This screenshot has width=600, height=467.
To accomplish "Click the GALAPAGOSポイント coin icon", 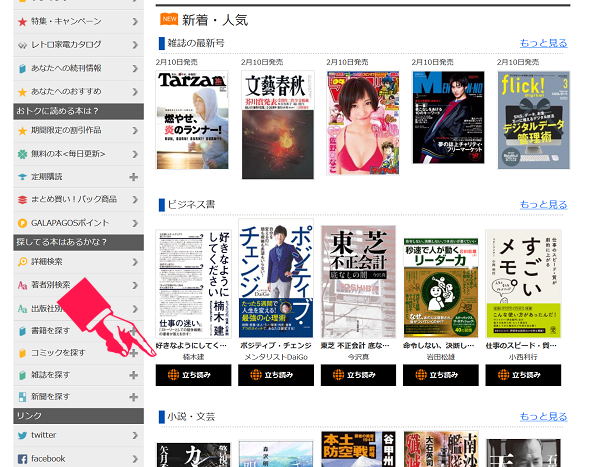I will pyautogui.click(x=22, y=223).
